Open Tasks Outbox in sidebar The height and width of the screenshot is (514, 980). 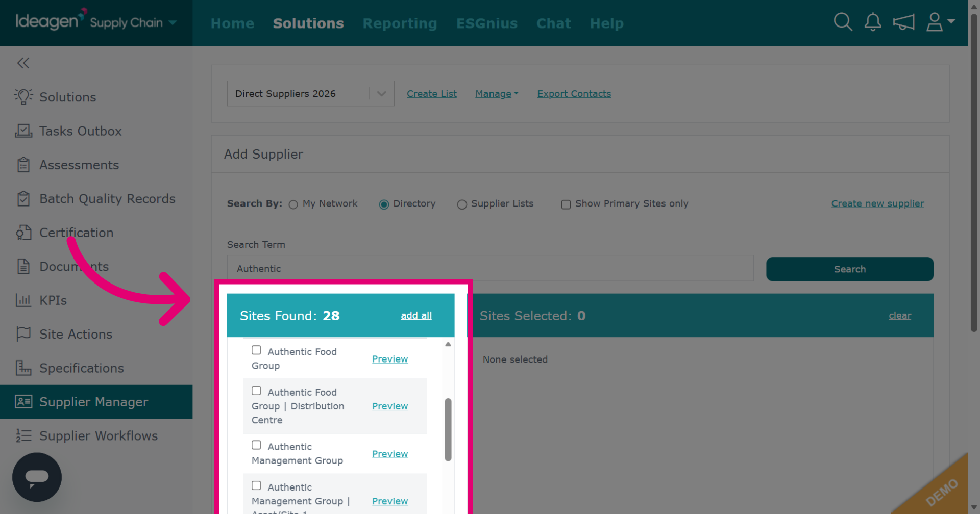tap(81, 131)
